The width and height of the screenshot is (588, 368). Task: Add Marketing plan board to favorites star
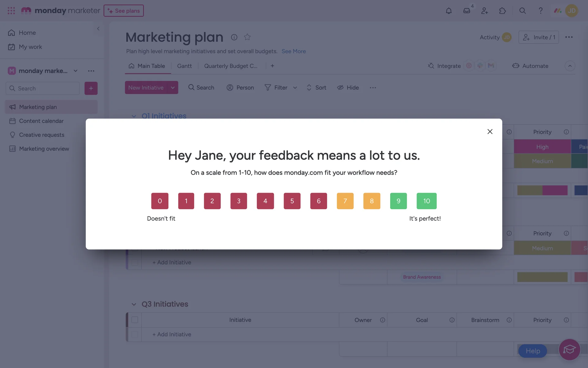247,37
